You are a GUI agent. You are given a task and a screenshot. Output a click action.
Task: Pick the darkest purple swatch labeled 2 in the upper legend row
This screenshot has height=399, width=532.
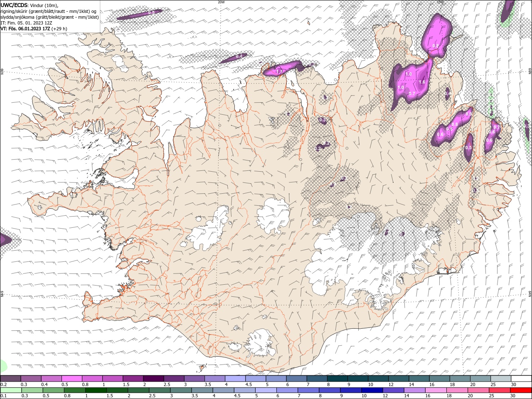[153, 379]
